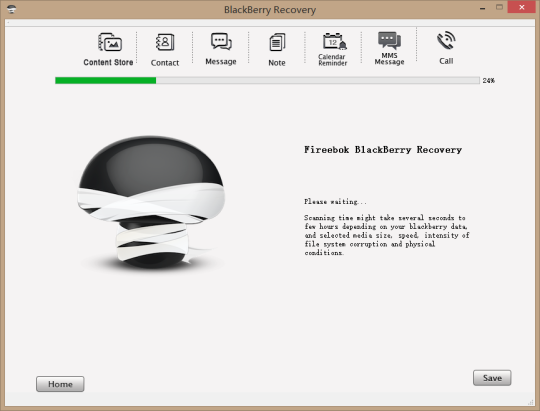Click the scanning time description paragraph
Screen dimensions: 540x411
click(386, 235)
